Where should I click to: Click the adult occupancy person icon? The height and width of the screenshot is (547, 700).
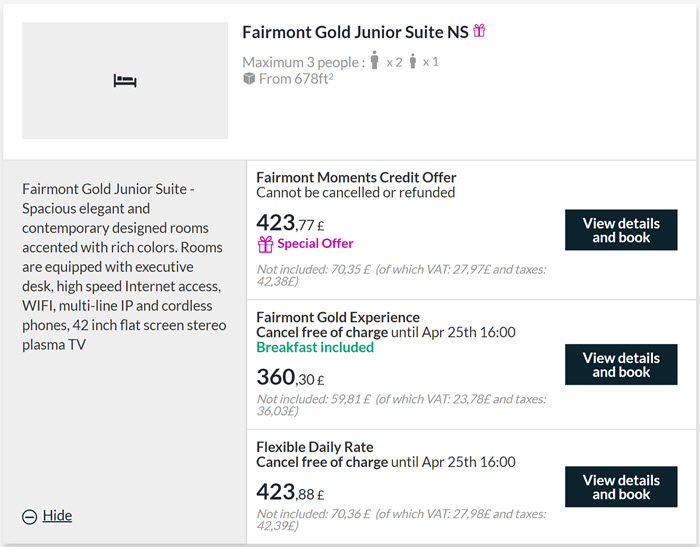click(375, 60)
